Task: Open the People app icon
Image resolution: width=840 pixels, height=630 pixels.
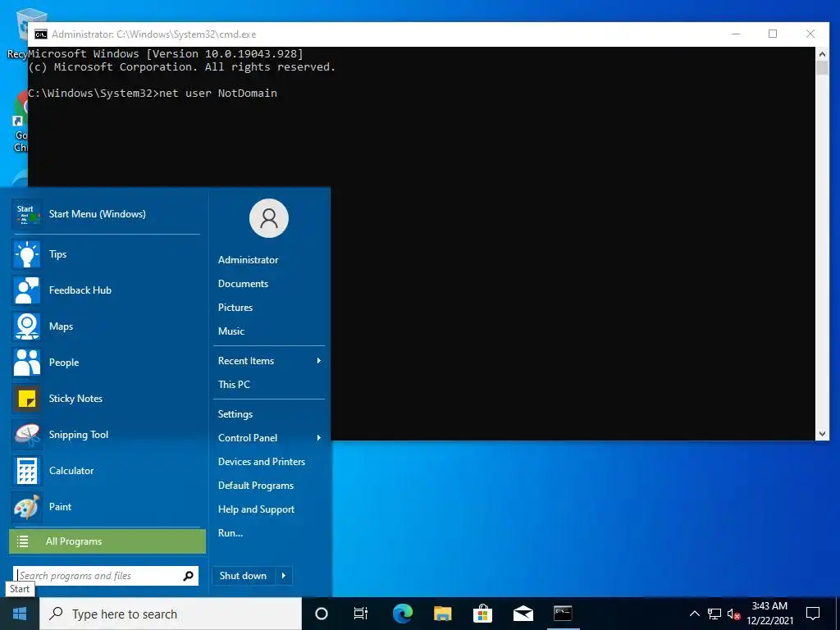Action: (27, 363)
